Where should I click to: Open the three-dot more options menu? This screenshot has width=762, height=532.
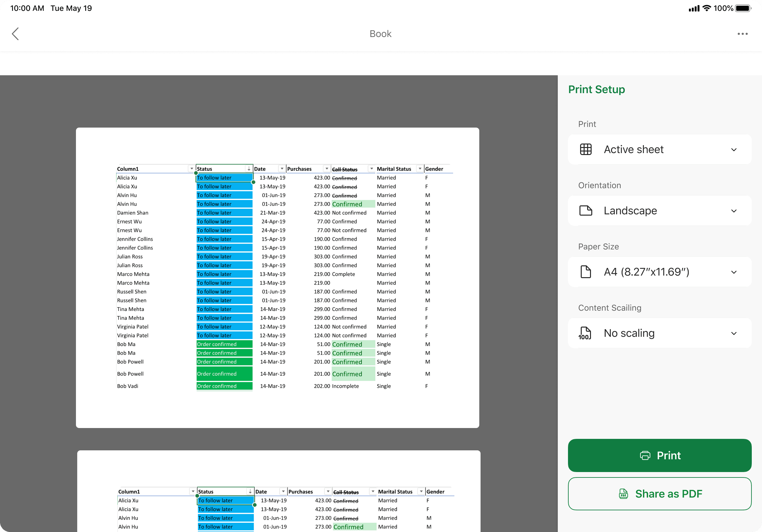(x=743, y=34)
